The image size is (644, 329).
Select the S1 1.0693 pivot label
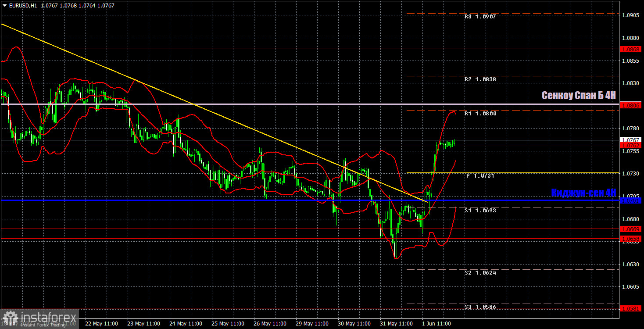tap(480, 210)
